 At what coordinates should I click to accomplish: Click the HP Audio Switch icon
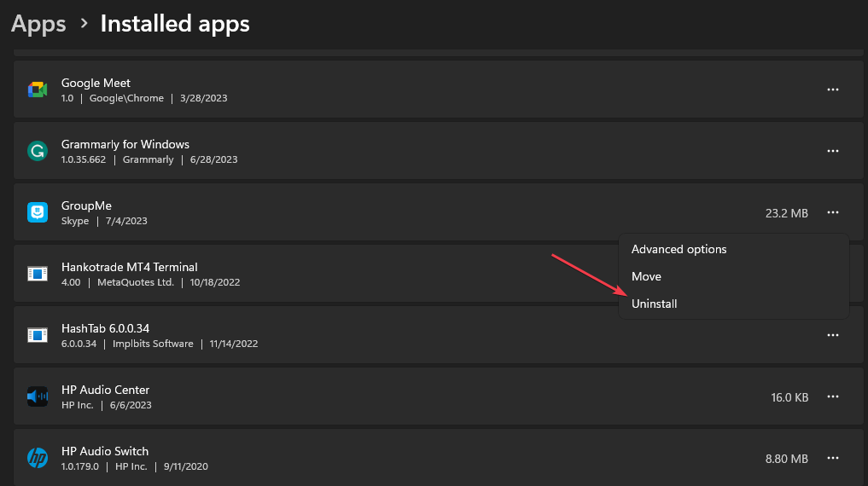pyautogui.click(x=37, y=458)
